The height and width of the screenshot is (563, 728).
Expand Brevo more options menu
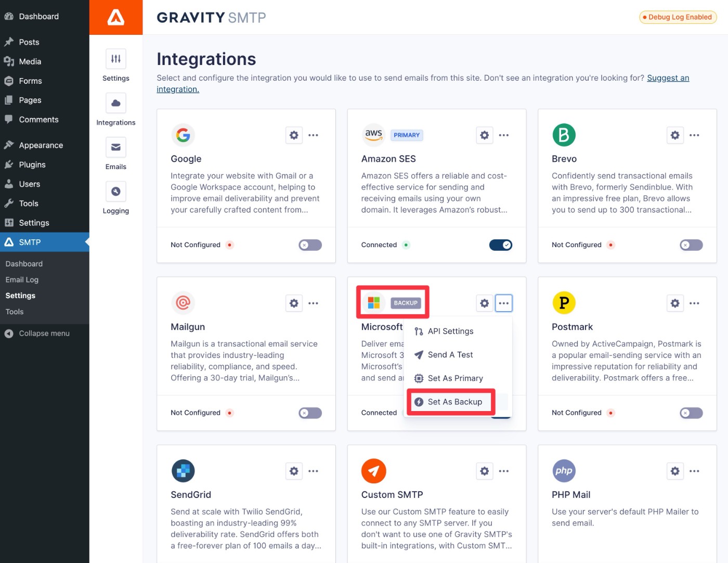pyautogui.click(x=694, y=135)
